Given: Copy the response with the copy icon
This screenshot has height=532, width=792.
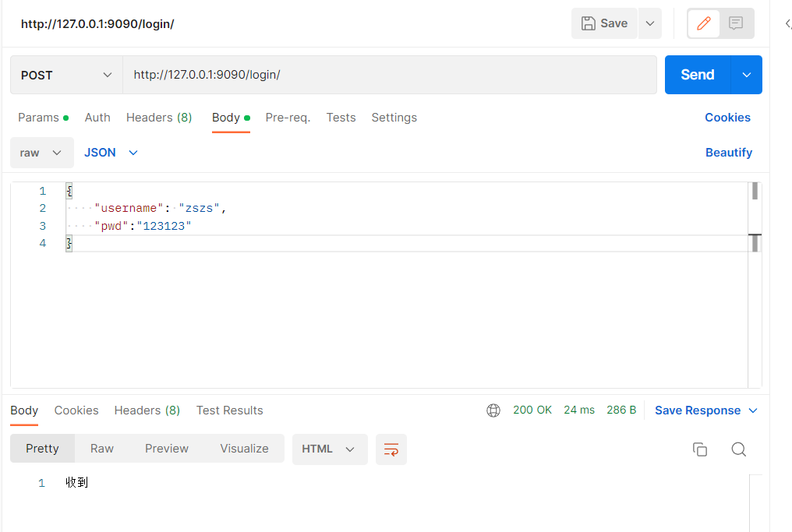Looking at the screenshot, I should coord(699,449).
